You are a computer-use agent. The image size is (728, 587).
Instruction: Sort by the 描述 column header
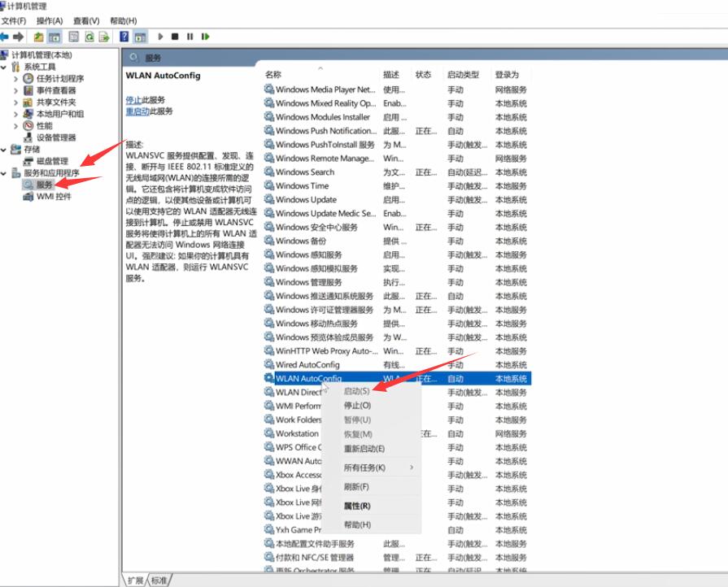(x=391, y=74)
